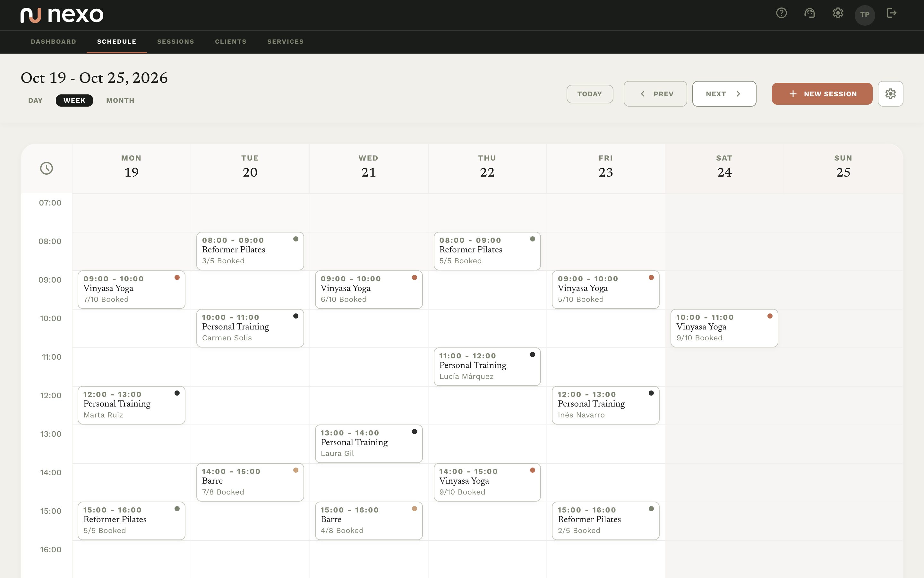Go to the Dashboard tab
Screen dimensions: 924x578
pos(54,42)
